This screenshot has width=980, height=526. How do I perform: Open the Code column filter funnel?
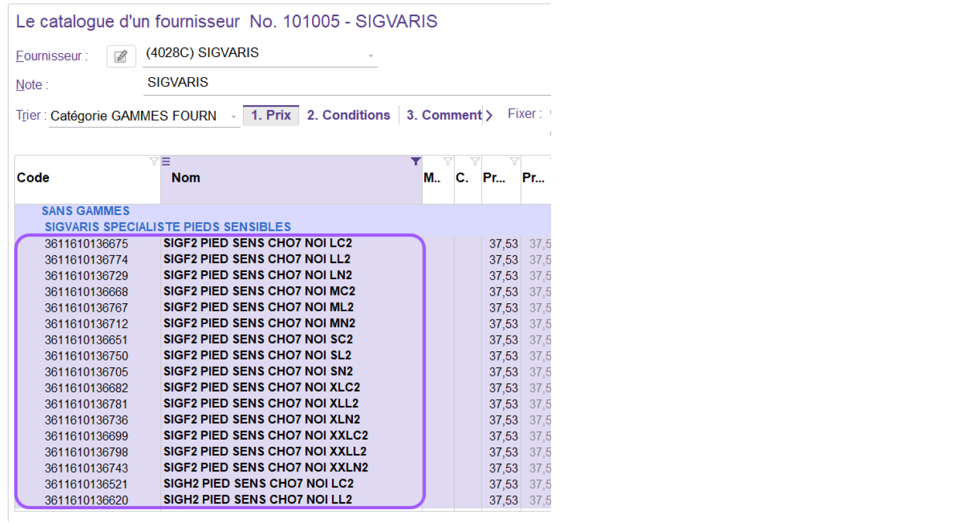coord(153,162)
